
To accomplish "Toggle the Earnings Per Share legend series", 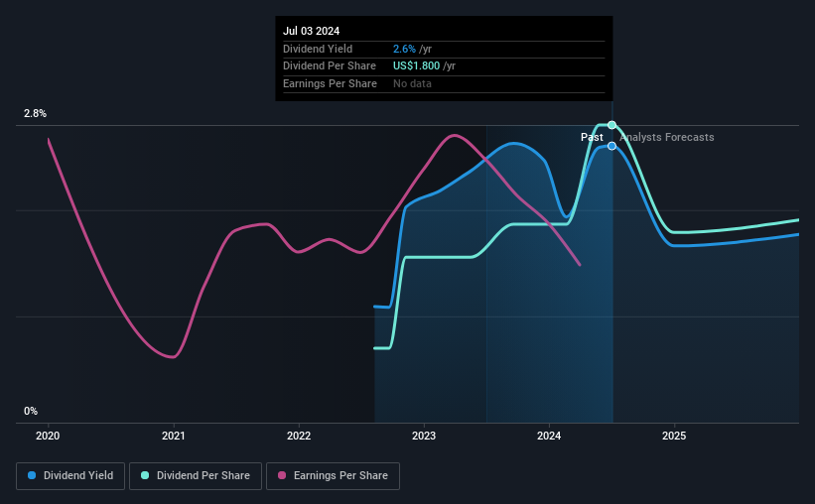I will click(x=333, y=476).
